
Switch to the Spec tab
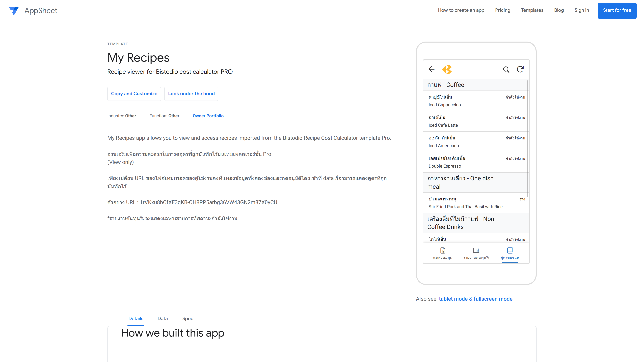[x=187, y=319]
